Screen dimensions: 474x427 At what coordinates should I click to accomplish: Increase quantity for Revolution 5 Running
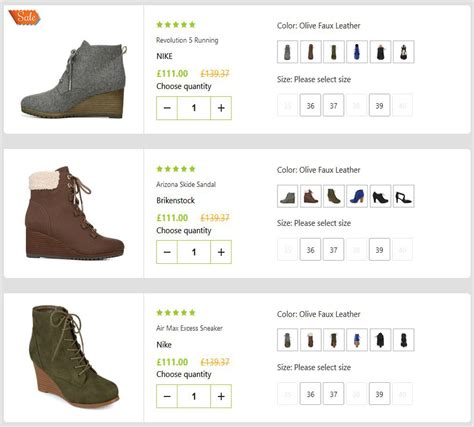pyautogui.click(x=221, y=108)
